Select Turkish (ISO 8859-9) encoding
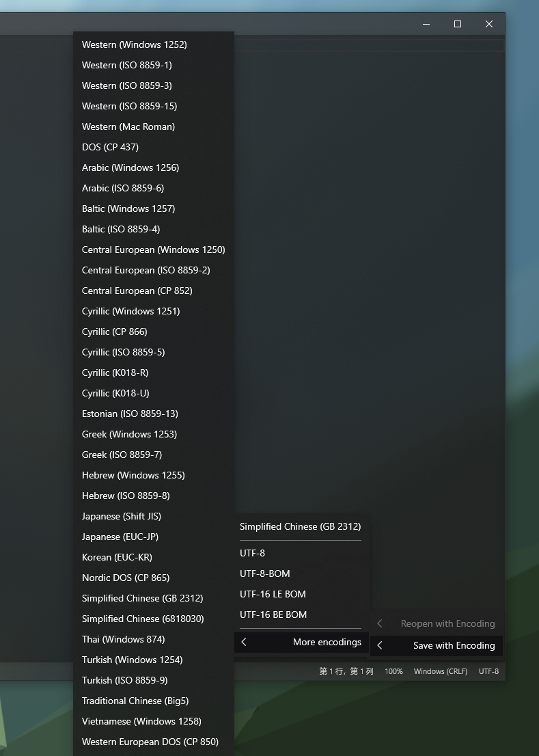Screen dimensions: 539x756 pos(154,680)
